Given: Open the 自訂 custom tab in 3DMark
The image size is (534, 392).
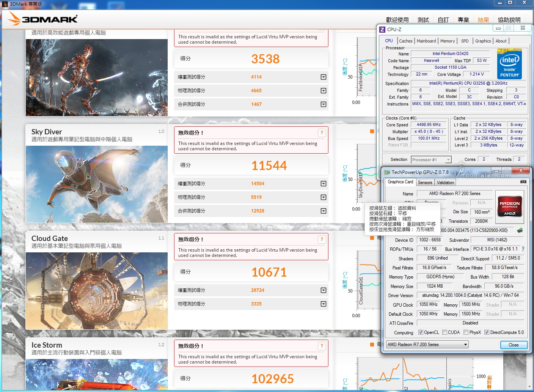Looking at the screenshot, I should [x=443, y=20].
